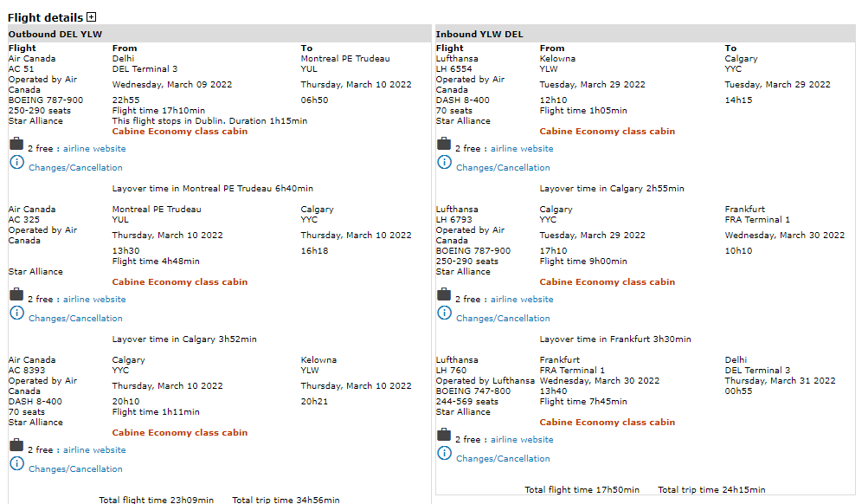Select the Outbound DEL YLW section header
The width and height of the screenshot is (868, 504).
pos(55,35)
